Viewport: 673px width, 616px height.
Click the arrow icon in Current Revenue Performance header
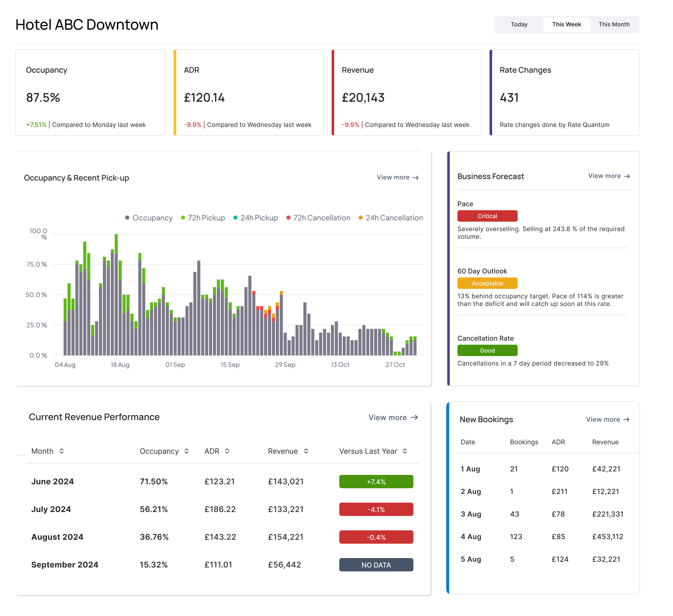pyautogui.click(x=414, y=417)
